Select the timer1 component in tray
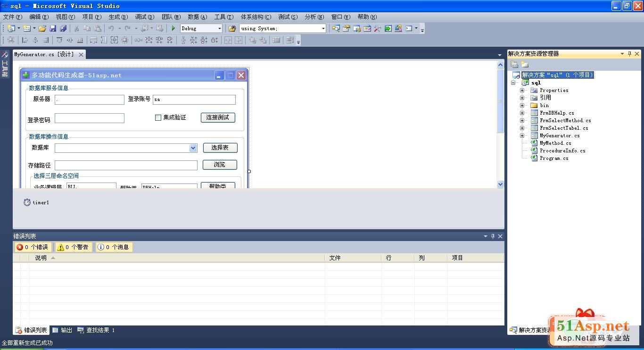Viewport: 644px width, 350px height. pyautogui.click(x=36, y=202)
